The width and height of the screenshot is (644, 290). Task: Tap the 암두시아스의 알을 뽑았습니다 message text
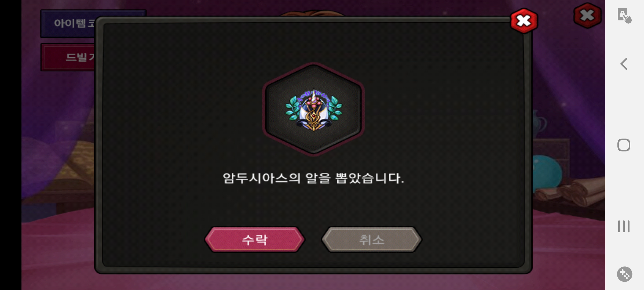(313, 178)
